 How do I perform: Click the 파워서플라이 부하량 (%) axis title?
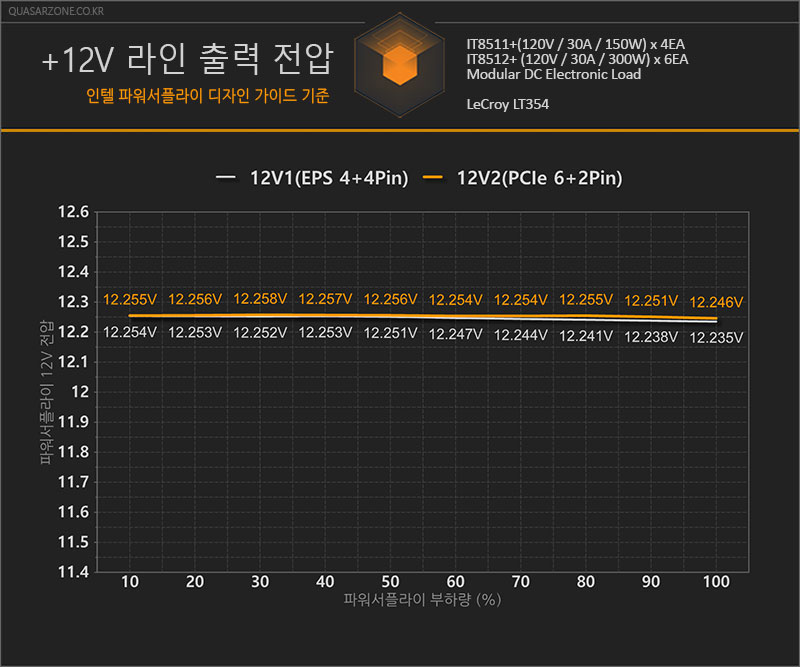coord(422,600)
